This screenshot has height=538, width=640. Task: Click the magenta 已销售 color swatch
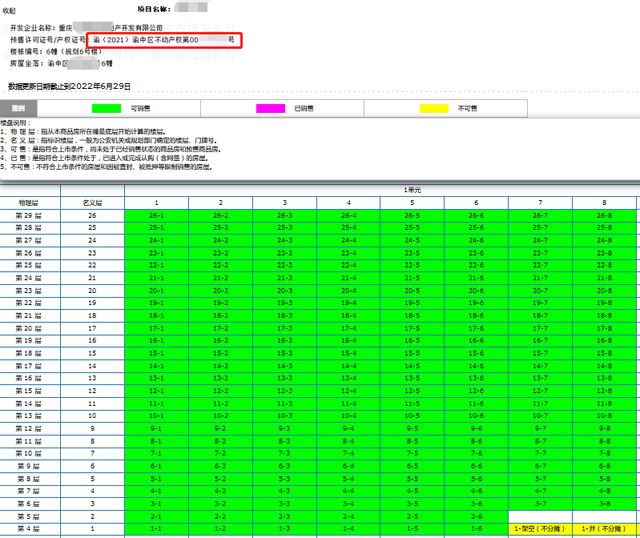pos(270,108)
